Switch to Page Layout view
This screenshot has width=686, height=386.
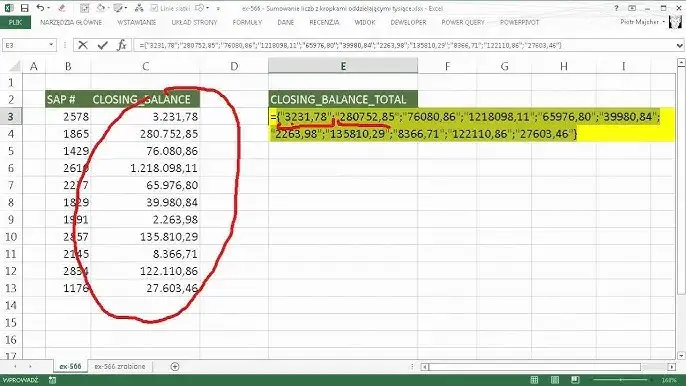coord(554,380)
